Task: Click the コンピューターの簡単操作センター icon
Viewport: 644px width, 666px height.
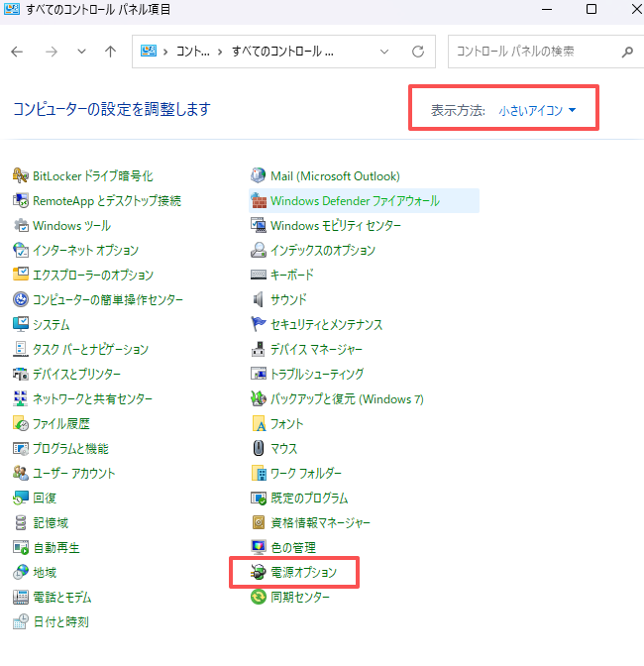Action: (x=21, y=299)
